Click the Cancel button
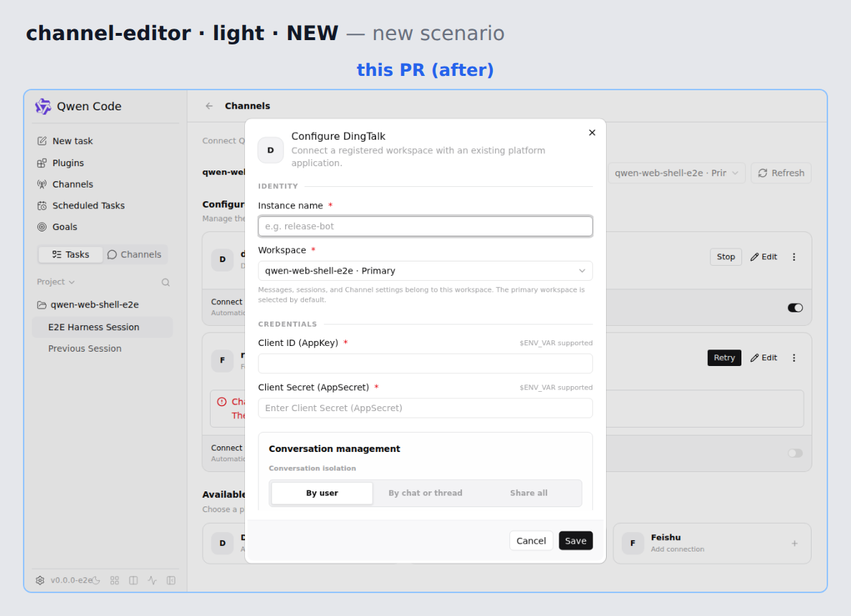Viewport: 851px width, 616px height. pos(531,541)
